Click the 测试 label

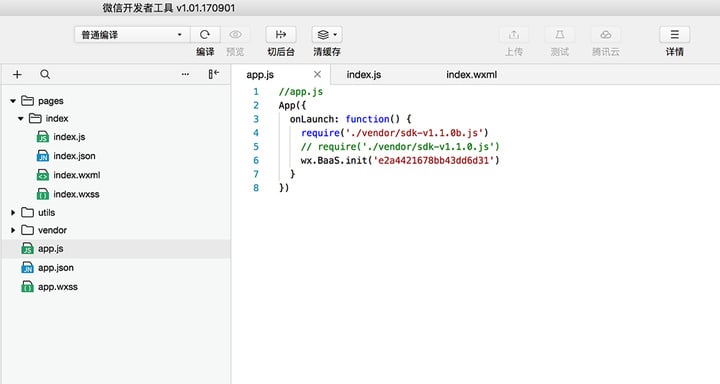560,52
